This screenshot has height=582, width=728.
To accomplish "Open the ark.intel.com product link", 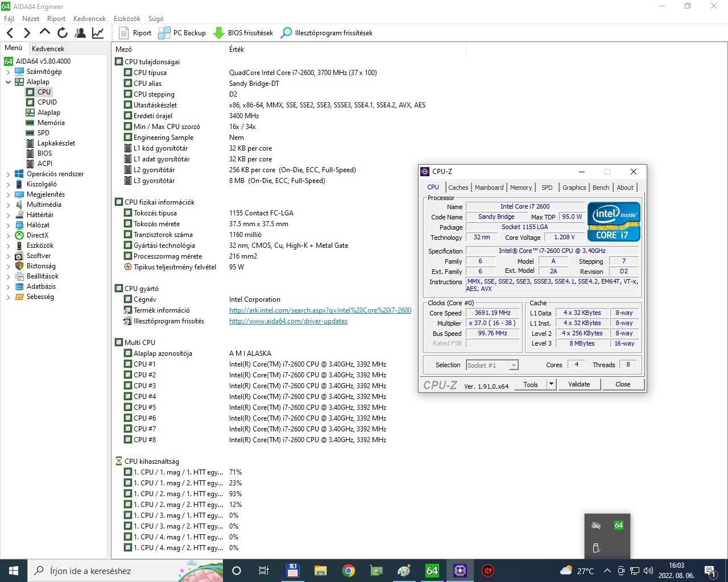I will click(320, 310).
